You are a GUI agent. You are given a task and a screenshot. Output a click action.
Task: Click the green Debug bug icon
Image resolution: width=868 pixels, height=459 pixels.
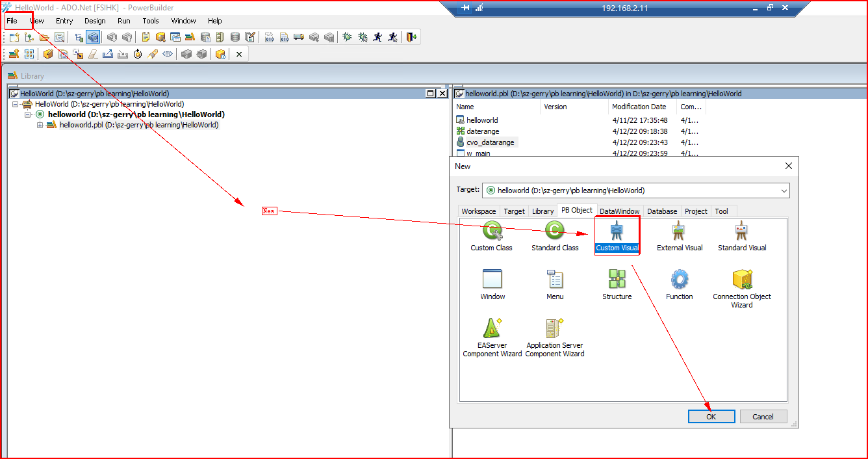click(x=347, y=37)
